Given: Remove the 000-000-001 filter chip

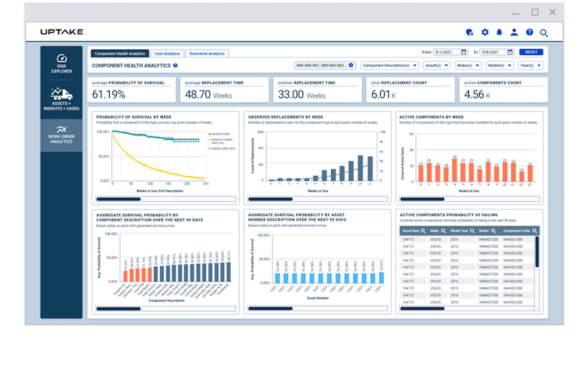Looking at the screenshot, I should click(x=351, y=65).
